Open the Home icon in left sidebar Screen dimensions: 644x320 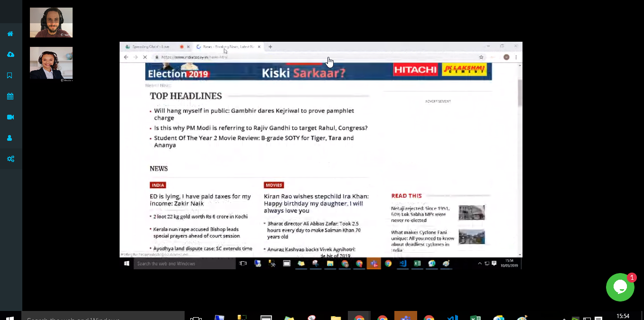coord(10,34)
